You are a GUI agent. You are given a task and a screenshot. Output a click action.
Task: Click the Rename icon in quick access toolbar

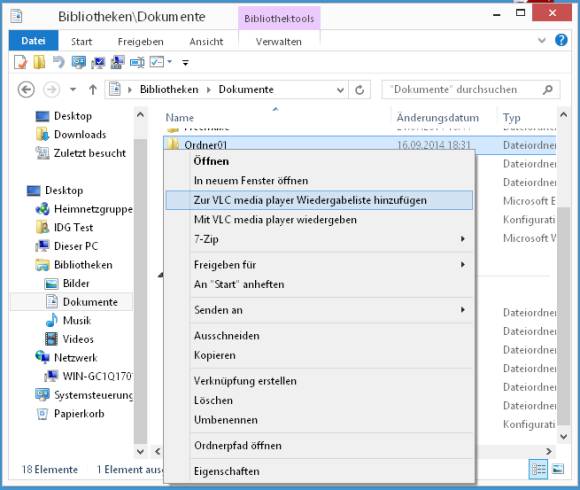click(x=137, y=62)
